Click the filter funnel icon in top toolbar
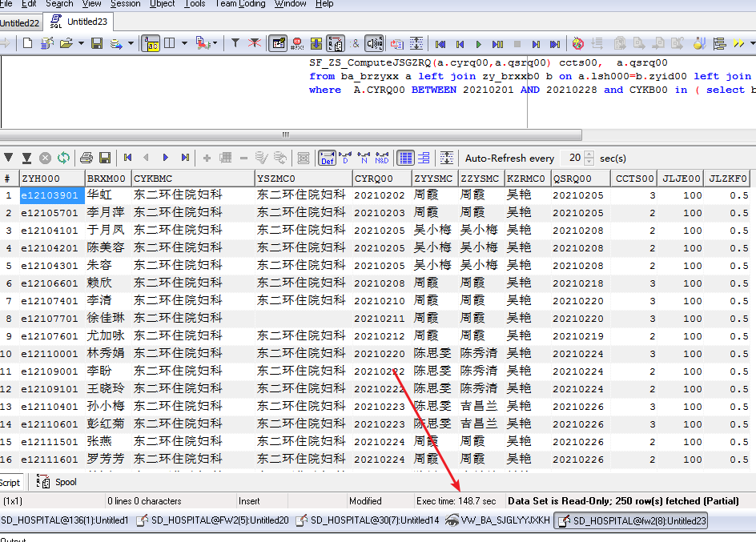This screenshot has width=756, height=542. (235, 43)
